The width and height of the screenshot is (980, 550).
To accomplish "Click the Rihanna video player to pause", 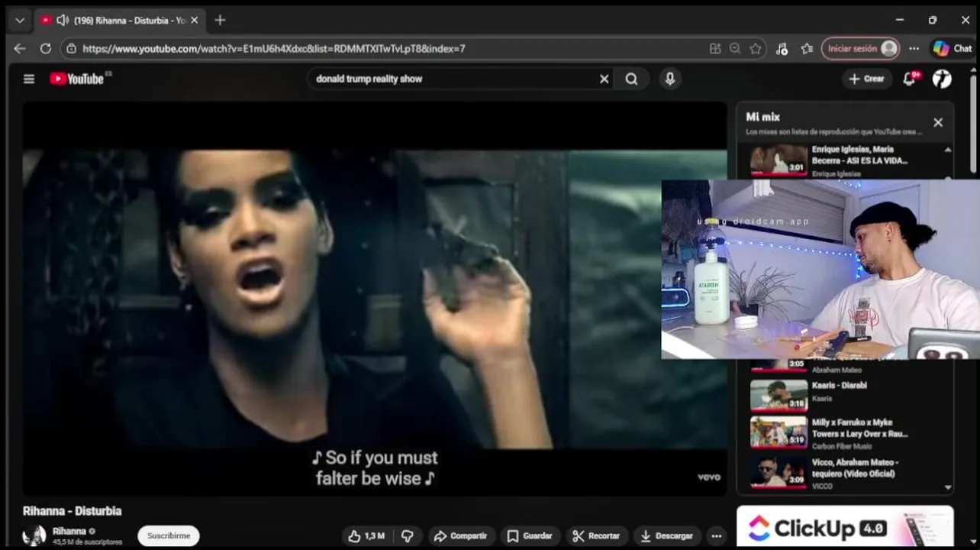I will pos(374,298).
